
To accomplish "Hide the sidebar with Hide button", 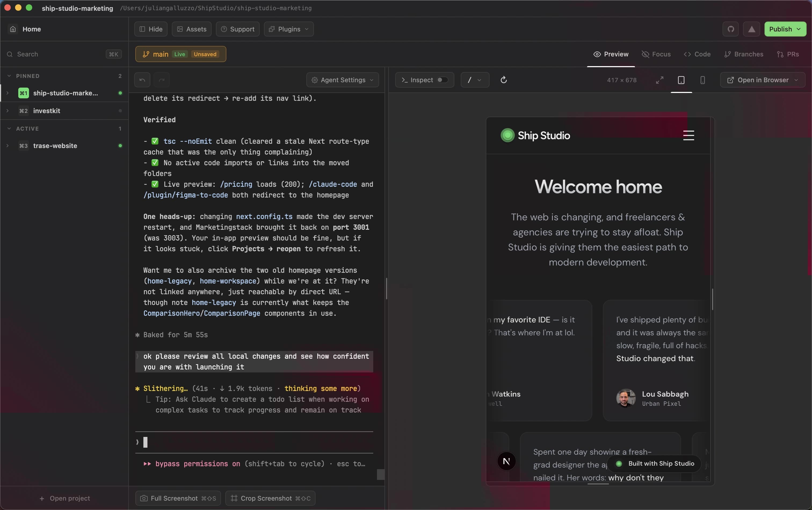I will 151,29.
